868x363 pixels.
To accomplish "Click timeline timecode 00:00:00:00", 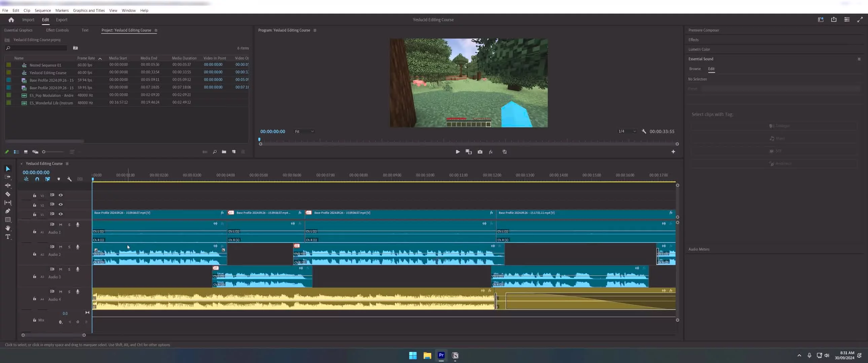I will pyautogui.click(x=36, y=172).
